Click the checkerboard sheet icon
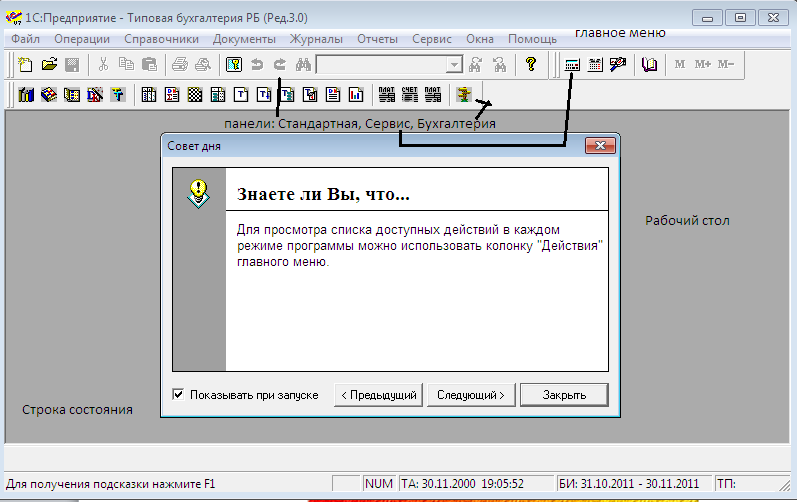797x502 pixels. [195, 95]
